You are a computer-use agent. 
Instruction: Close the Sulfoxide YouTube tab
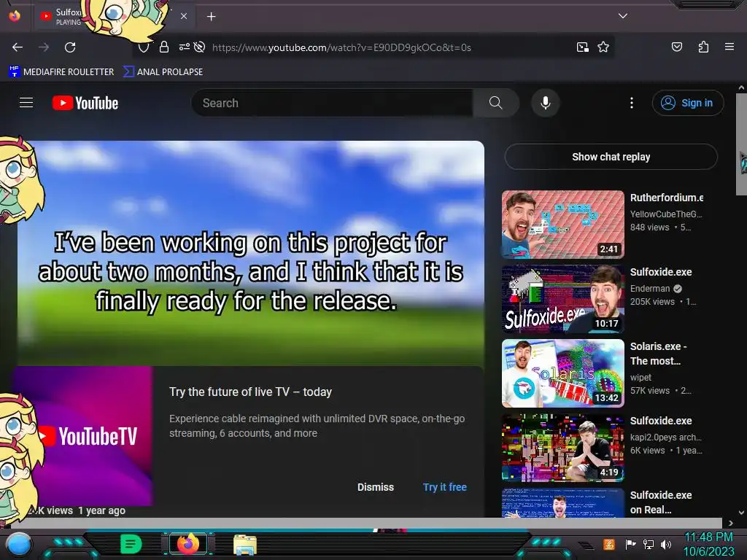click(x=183, y=16)
